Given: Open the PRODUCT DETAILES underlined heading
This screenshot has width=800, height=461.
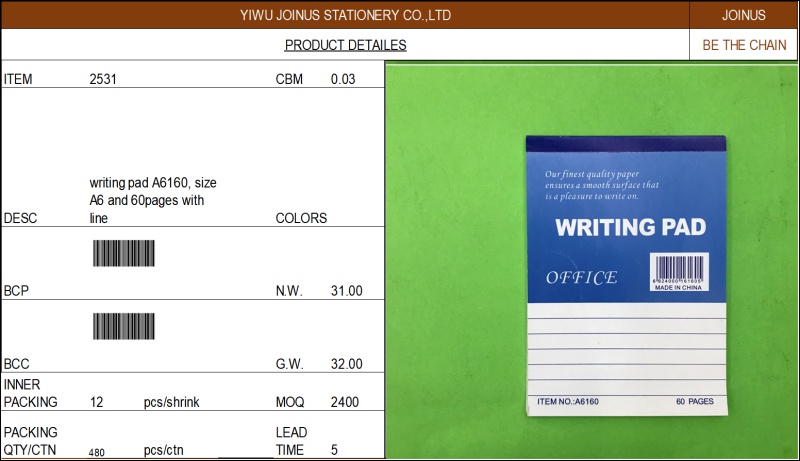Looking at the screenshot, I should (x=345, y=45).
